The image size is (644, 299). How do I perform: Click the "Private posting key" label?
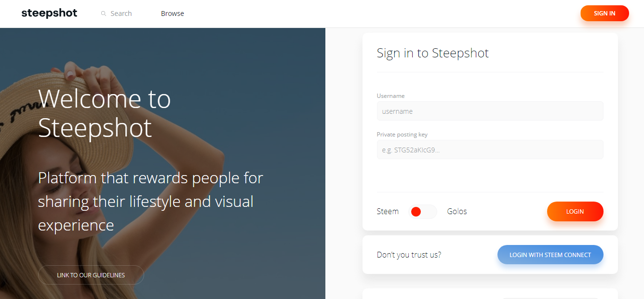point(402,135)
